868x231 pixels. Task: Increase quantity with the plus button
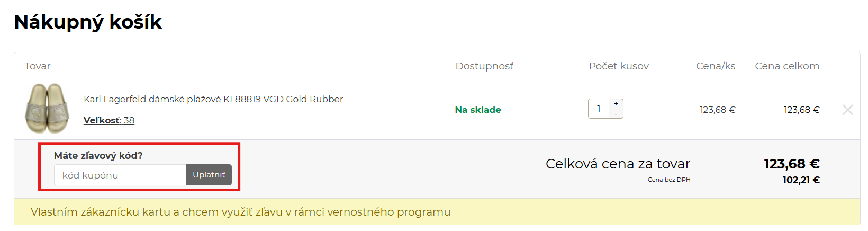pyautogui.click(x=616, y=104)
